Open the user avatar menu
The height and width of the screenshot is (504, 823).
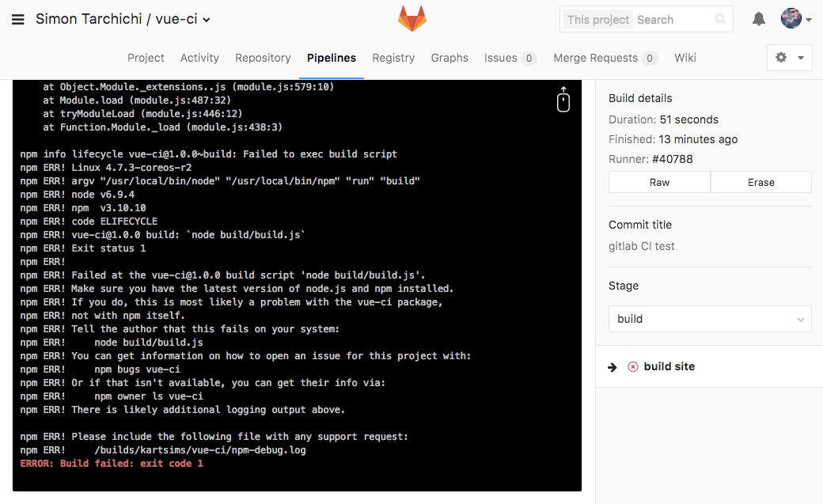[791, 18]
